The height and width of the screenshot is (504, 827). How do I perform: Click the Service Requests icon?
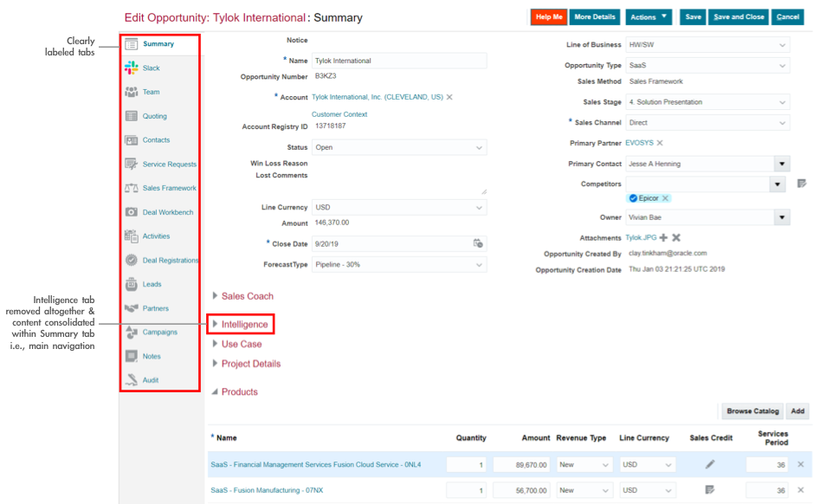(132, 164)
